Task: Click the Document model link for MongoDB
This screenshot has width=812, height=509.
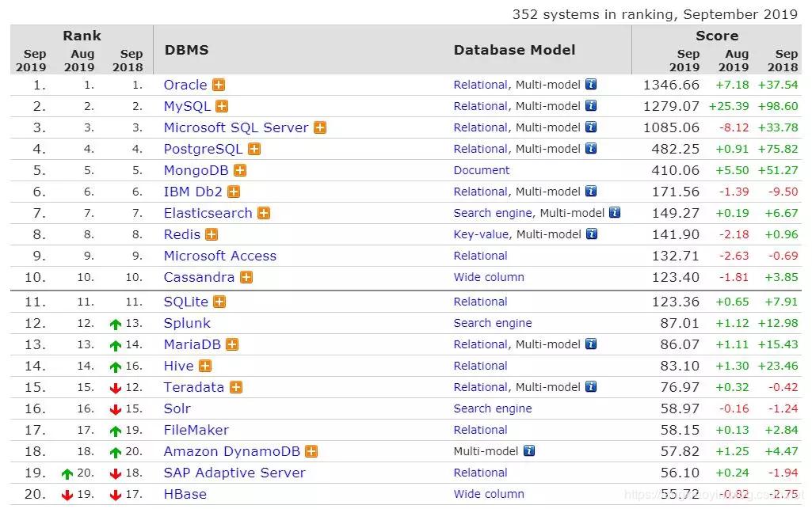Action: pyautogui.click(x=482, y=170)
